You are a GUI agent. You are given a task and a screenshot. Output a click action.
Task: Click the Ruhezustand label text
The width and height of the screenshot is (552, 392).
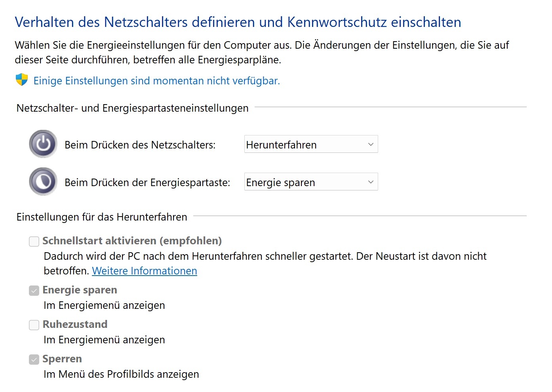coord(75,324)
